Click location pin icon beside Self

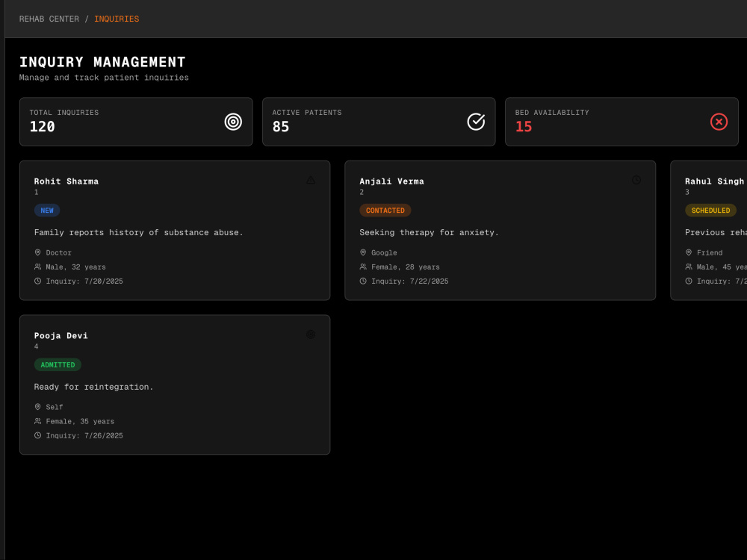click(x=37, y=407)
